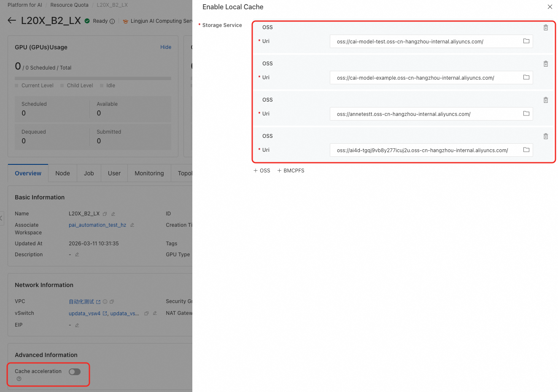Delete the ai4d-tgqj9vb8y277icuj2u OSS storage entry

coord(546,136)
